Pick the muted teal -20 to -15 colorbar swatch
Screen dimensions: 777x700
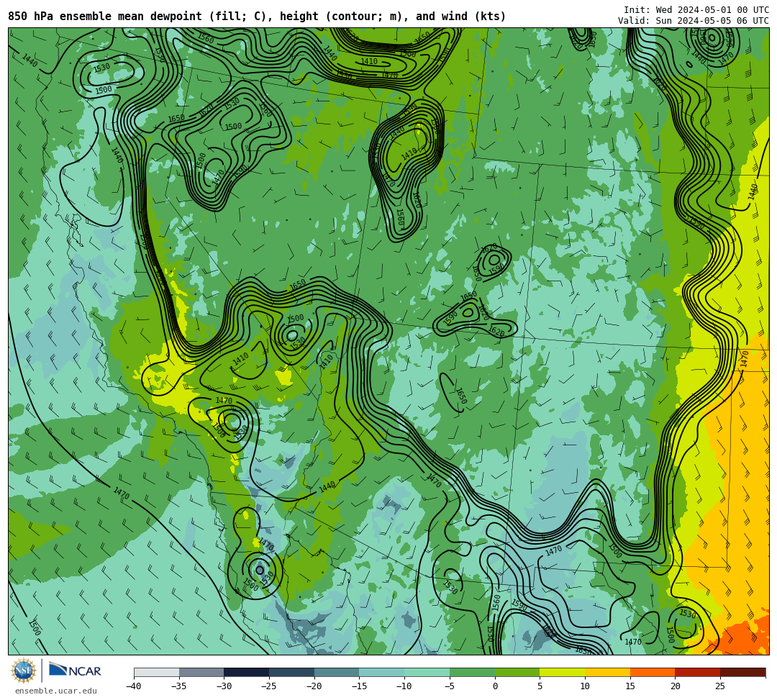pos(337,672)
